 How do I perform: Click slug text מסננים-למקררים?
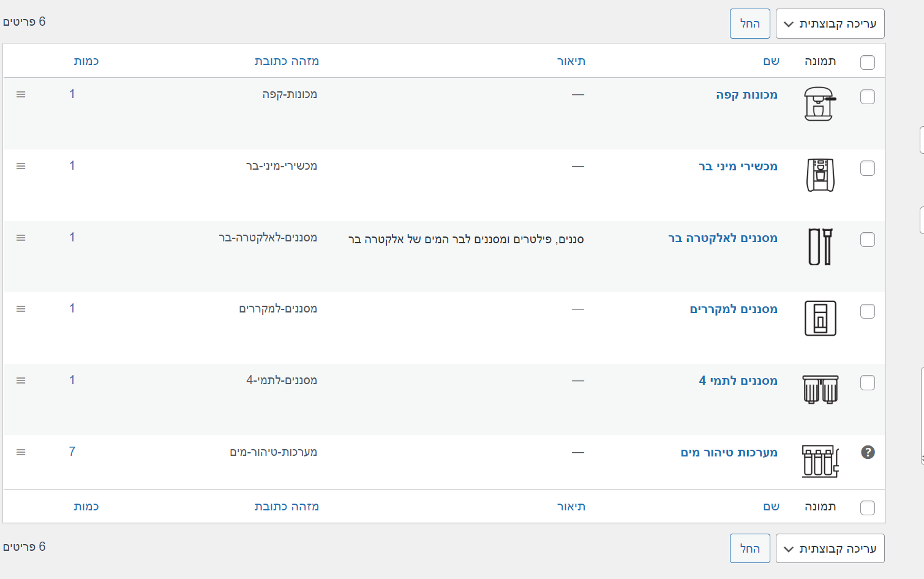click(278, 309)
